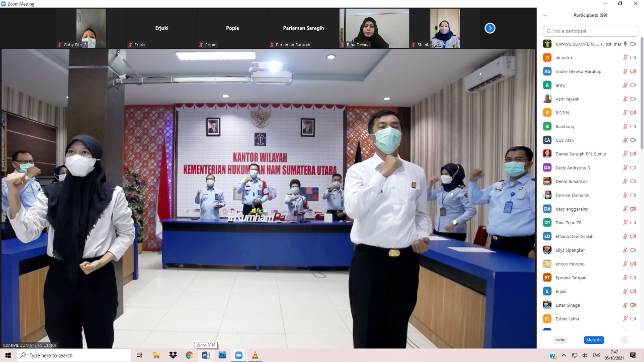Click Dropbox icon in taskbar
This screenshot has width=644, height=362.
click(x=173, y=355)
